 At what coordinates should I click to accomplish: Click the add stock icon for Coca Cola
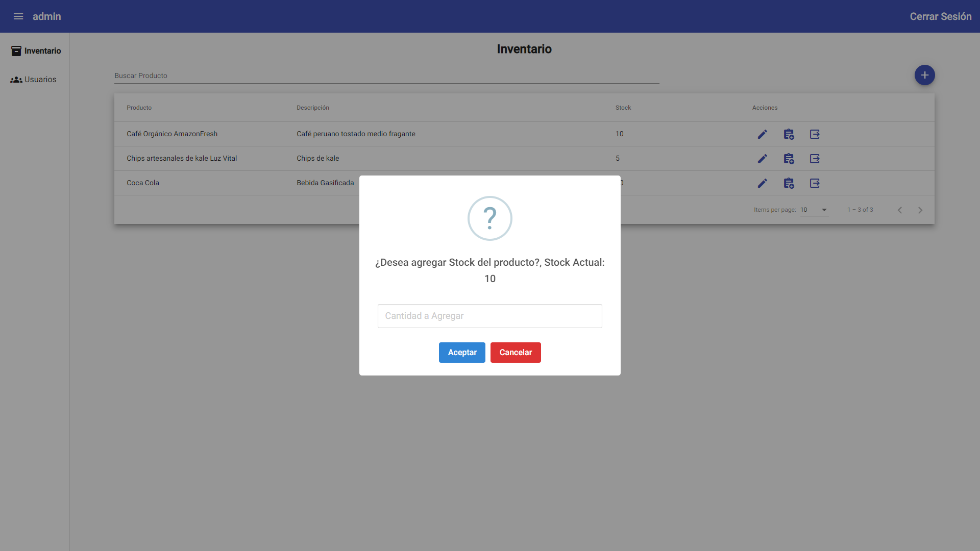(x=789, y=183)
